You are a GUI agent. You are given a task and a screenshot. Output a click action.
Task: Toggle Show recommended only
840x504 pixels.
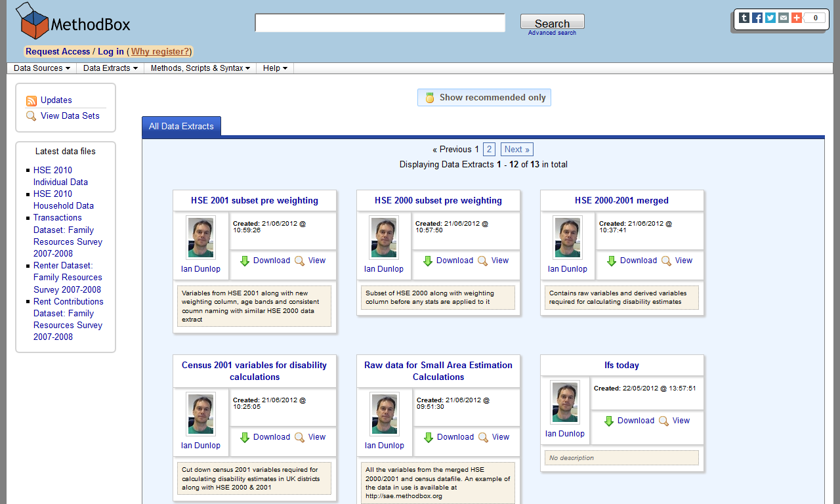coord(484,97)
